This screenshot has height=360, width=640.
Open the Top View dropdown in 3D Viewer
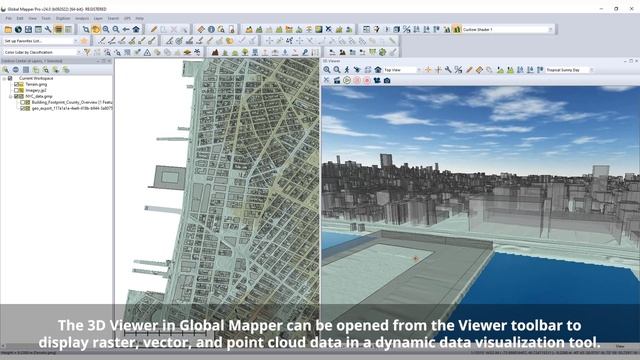[x=418, y=70]
